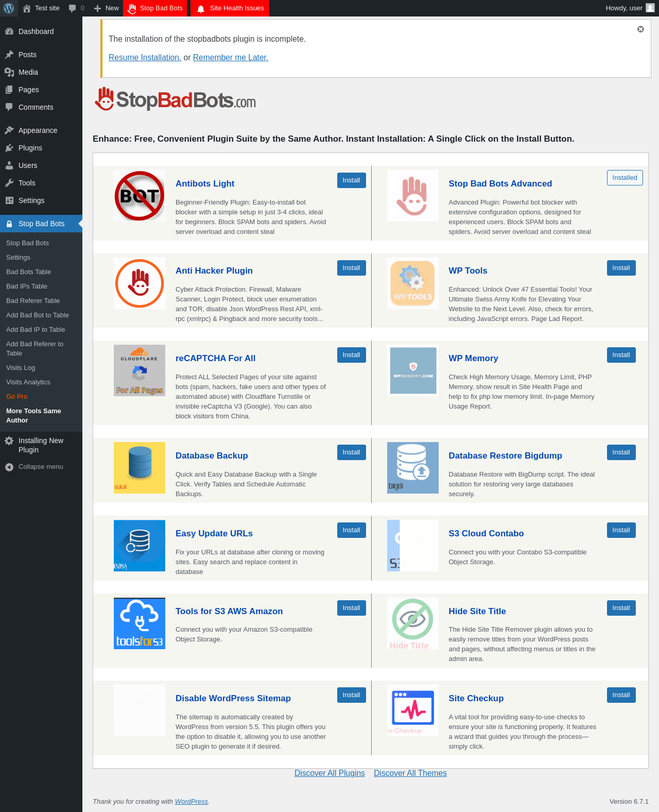Open Media library menu

tap(41, 72)
